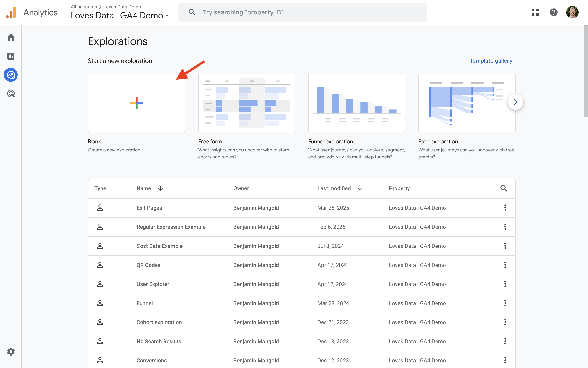Open the QR Codes exploration

(x=148, y=265)
